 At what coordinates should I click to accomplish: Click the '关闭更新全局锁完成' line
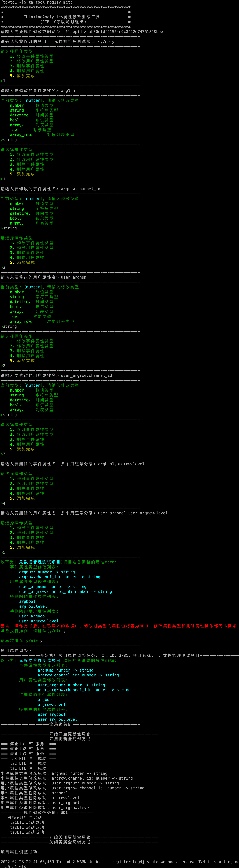(79, 842)
